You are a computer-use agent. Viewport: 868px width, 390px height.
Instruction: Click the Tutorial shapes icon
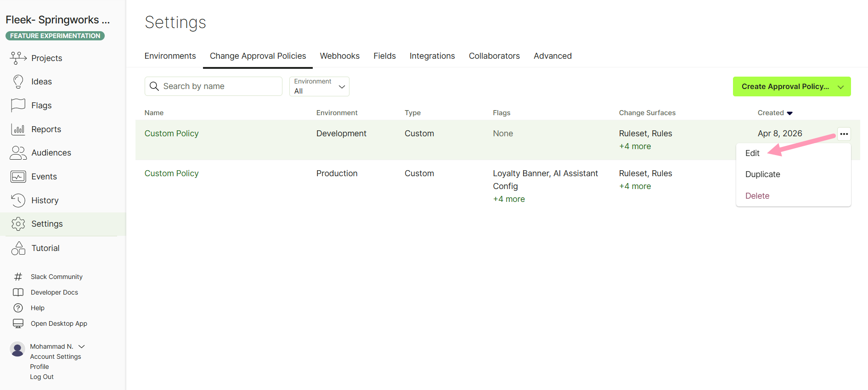click(x=18, y=248)
